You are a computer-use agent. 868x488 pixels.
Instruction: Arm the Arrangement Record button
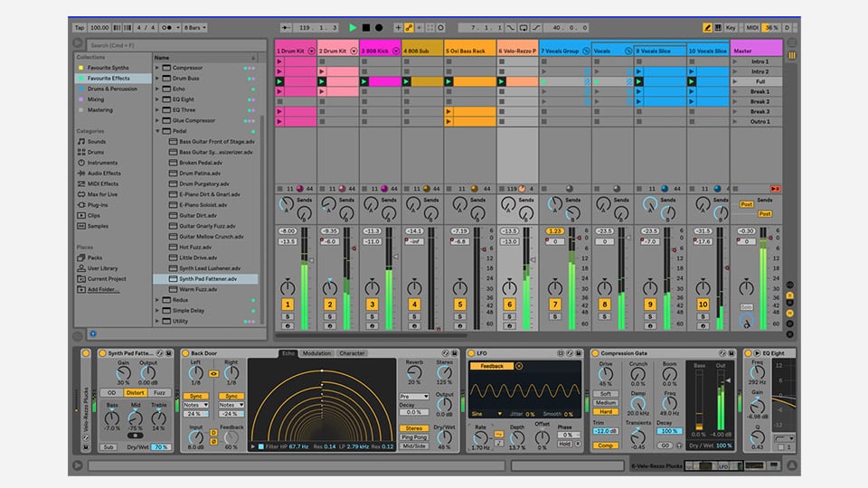tap(379, 27)
